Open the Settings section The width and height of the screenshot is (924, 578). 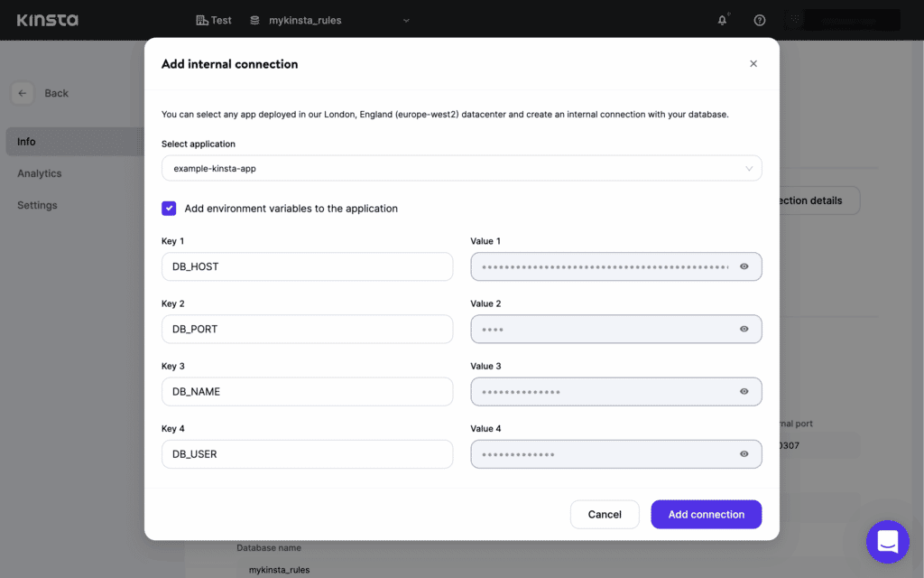point(36,205)
